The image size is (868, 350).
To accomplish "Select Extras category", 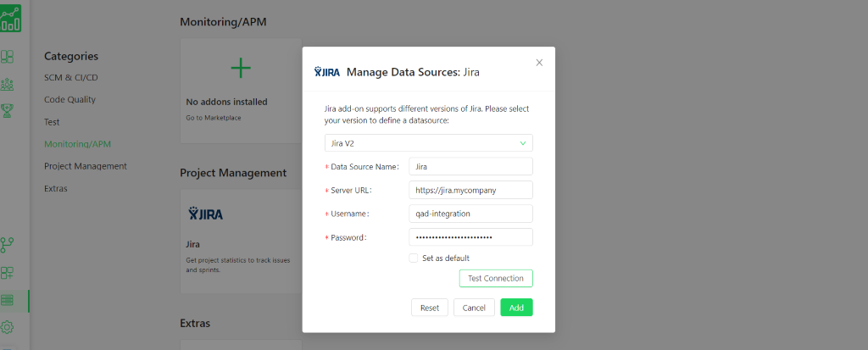I will [x=55, y=188].
